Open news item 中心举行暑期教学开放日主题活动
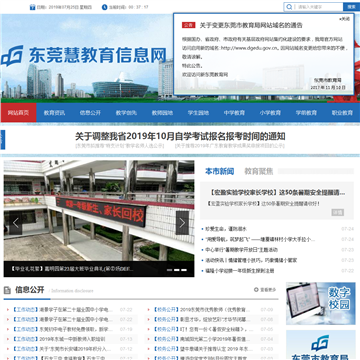The height and width of the screenshot is (360, 360). [241, 250]
